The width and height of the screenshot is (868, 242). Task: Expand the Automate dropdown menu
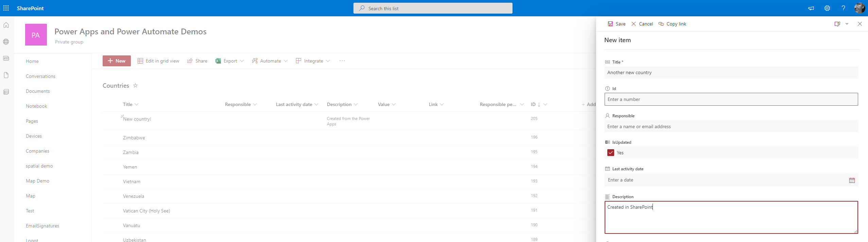click(285, 61)
